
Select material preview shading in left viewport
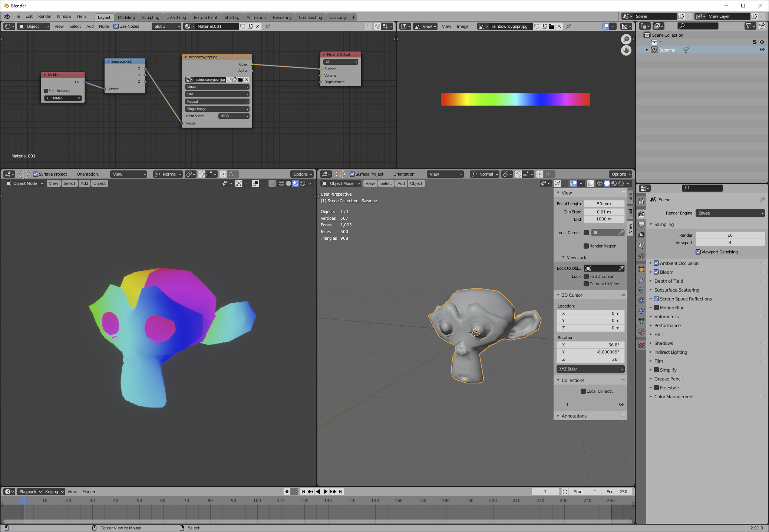coord(296,183)
